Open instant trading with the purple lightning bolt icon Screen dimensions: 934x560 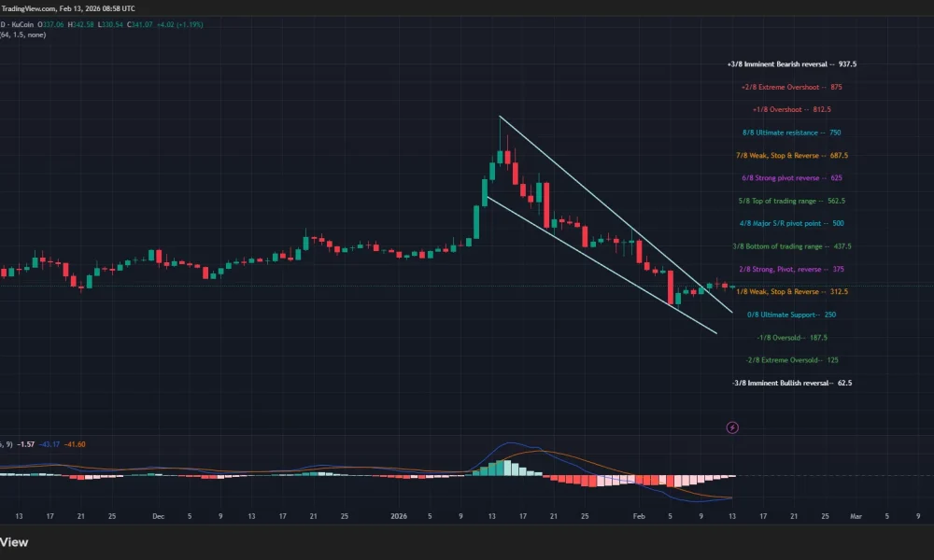[x=733, y=427]
